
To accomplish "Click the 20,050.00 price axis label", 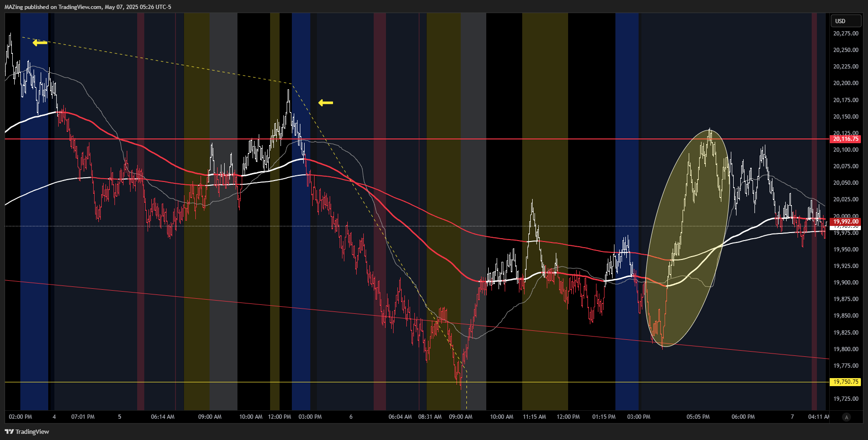I will point(846,183).
